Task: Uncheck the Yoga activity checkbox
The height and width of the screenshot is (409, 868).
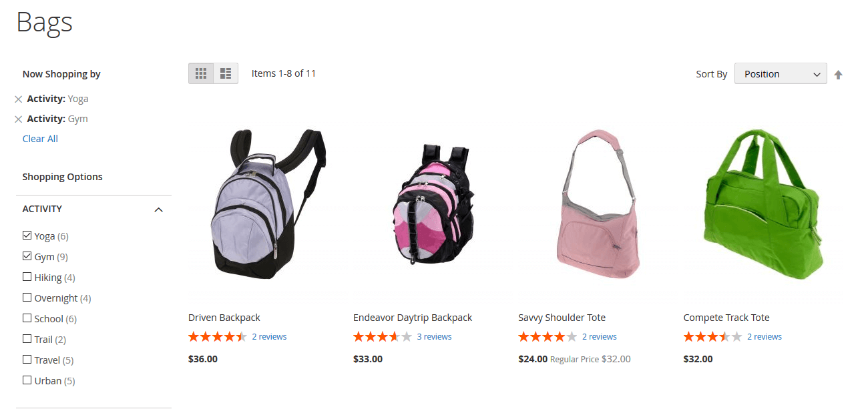Action: tap(27, 236)
